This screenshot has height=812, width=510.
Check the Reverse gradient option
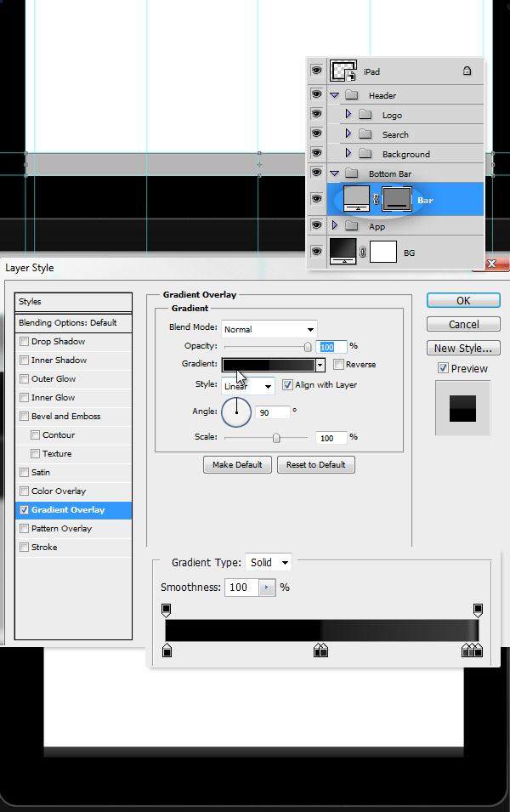coord(338,364)
